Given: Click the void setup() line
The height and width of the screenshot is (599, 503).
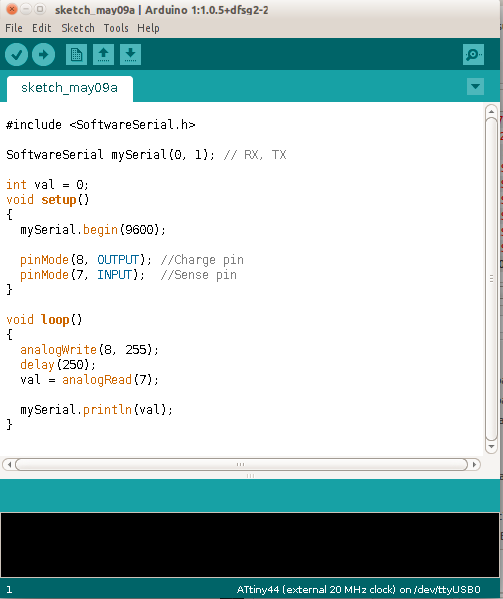Looking at the screenshot, I should (x=48, y=200).
